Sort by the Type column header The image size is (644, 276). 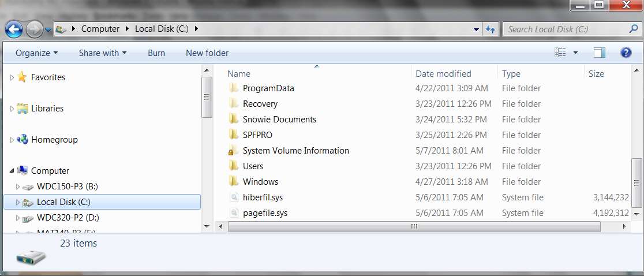(511, 74)
